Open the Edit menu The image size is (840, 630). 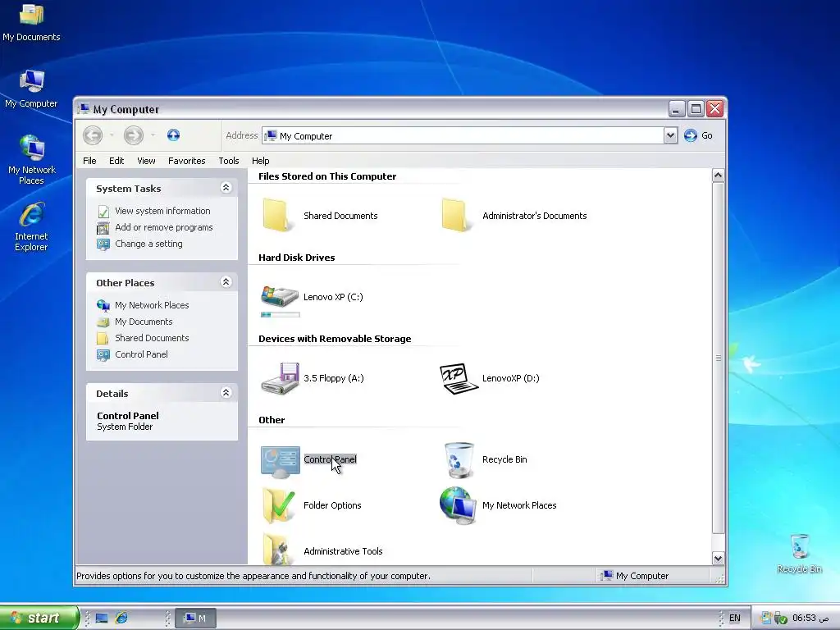116,161
